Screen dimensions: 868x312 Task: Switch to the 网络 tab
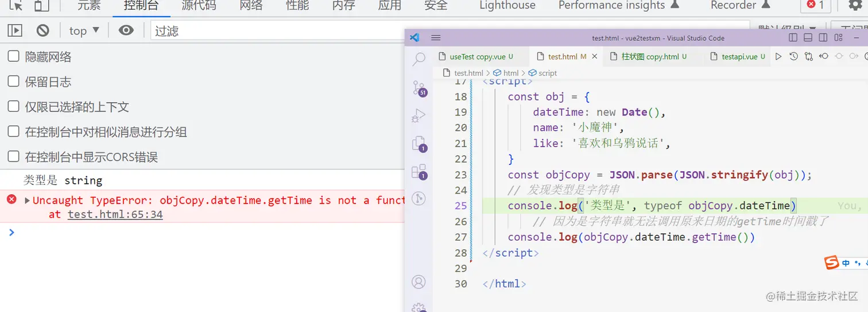(x=251, y=5)
